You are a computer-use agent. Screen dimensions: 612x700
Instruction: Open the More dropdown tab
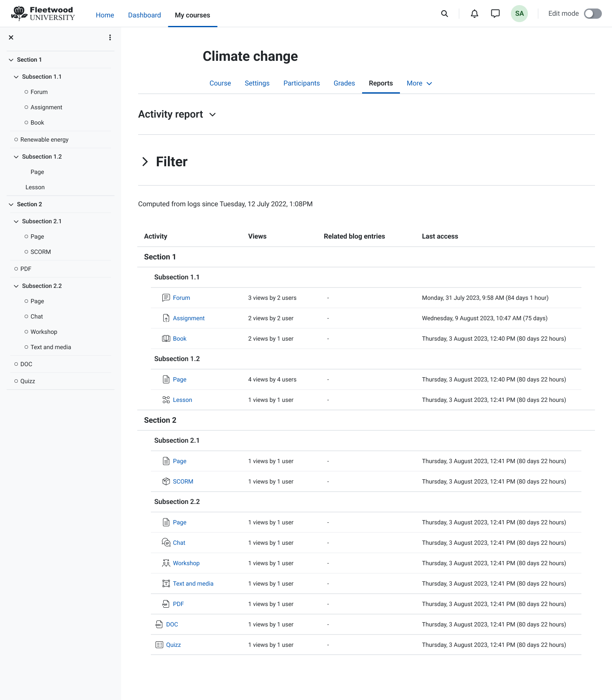[x=419, y=83]
